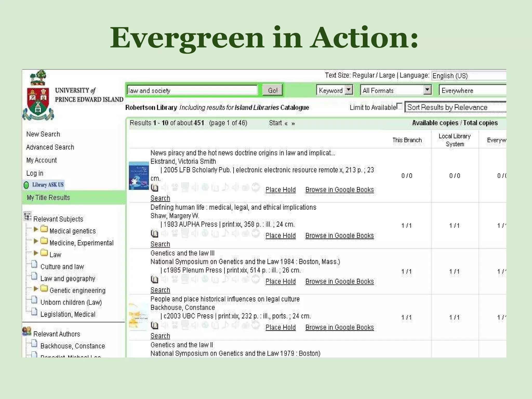The width and height of the screenshot is (532, 399).
Task: Open title 'Genetics and the law II'
Action: pyautogui.click(x=182, y=345)
